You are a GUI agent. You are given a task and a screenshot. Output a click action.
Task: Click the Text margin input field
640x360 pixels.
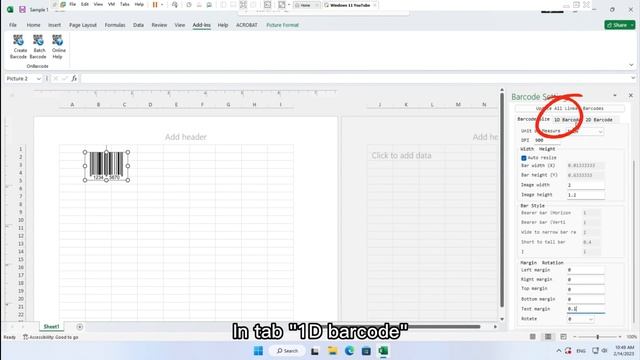586,309
